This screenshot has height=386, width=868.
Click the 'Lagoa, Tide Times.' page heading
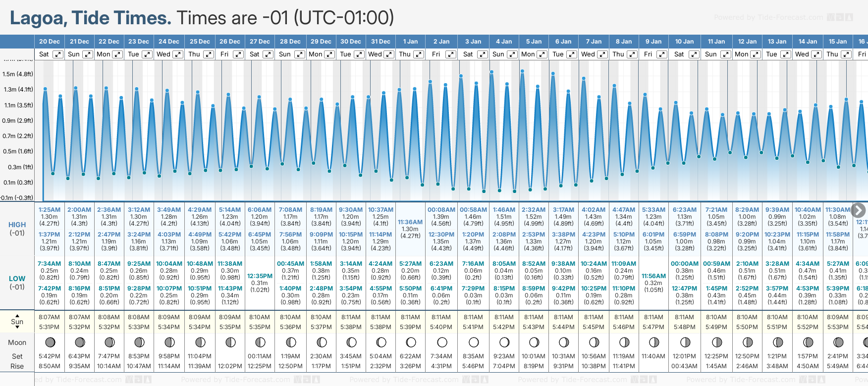tap(91, 18)
